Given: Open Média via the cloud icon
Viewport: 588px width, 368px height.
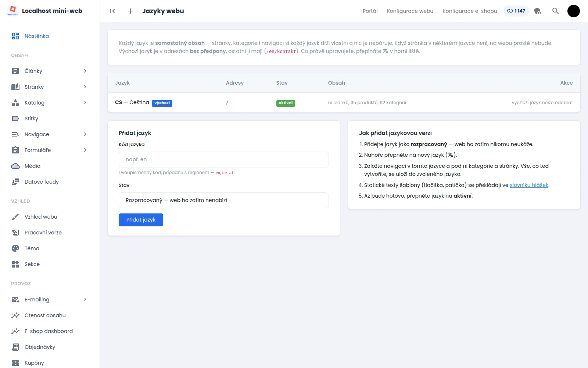Looking at the screenshot, I should coord(15,166).
